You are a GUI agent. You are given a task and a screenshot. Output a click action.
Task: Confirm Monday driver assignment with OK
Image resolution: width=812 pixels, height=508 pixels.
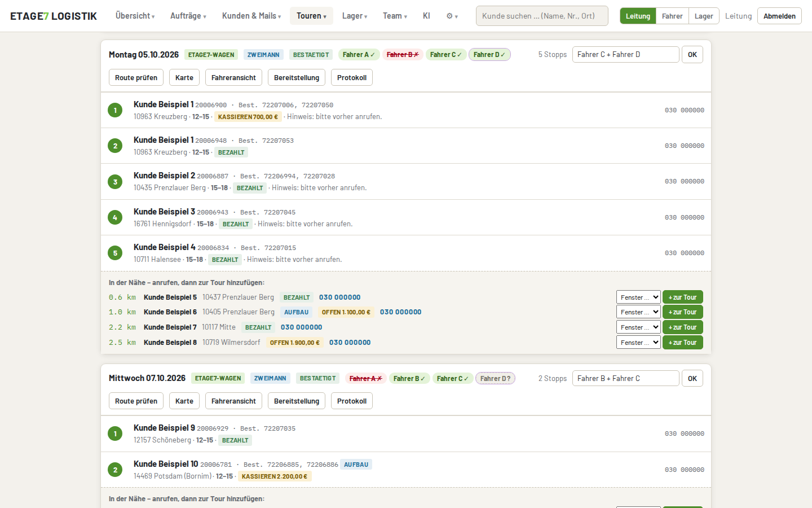pyautogui.click(x=692, y=55)
